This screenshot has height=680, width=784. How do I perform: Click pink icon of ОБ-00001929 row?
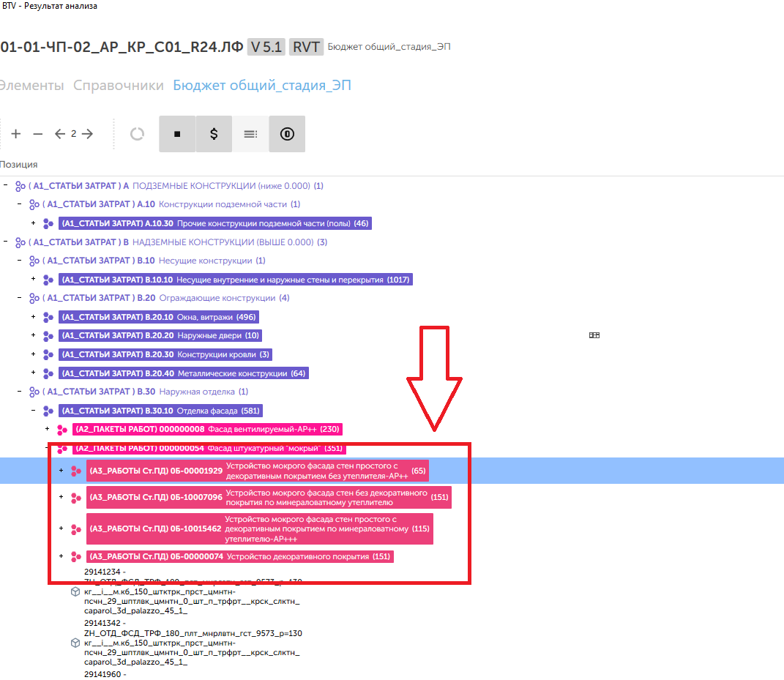tap(76, 471)
